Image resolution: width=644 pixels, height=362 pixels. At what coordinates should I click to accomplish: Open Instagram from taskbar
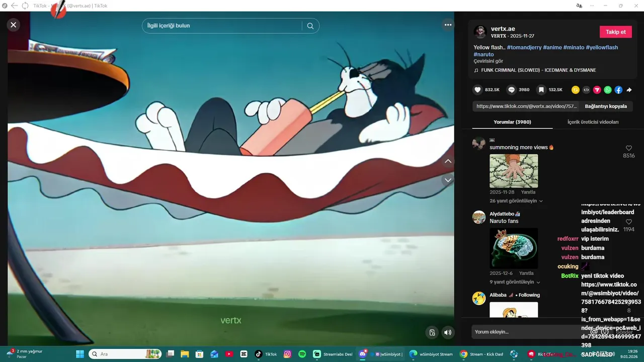pyautogui.click(x=287, y=354)
